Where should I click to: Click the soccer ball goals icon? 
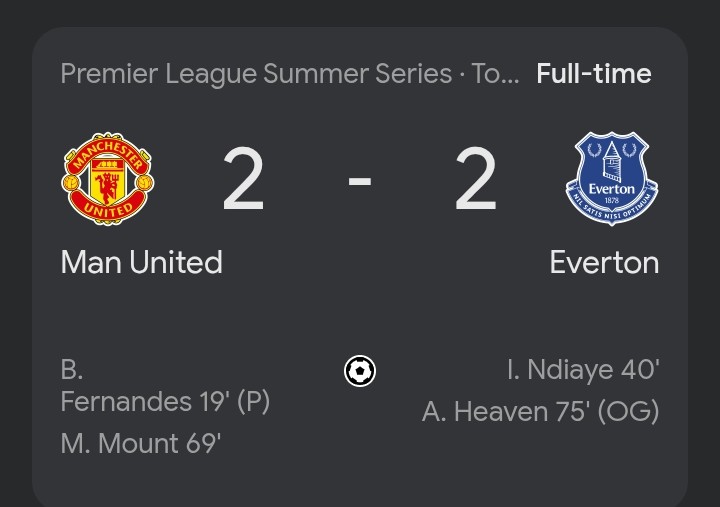(x=360, y=371)
